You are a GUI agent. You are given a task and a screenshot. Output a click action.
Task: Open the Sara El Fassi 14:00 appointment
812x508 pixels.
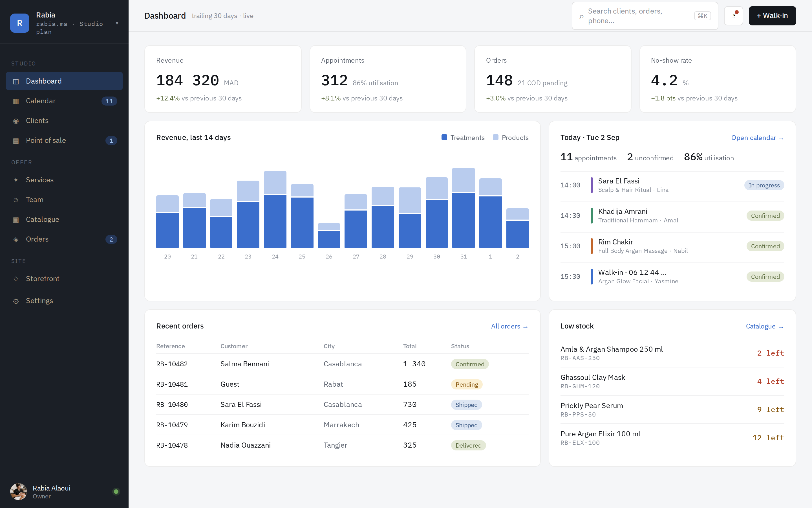click(672, 185)
